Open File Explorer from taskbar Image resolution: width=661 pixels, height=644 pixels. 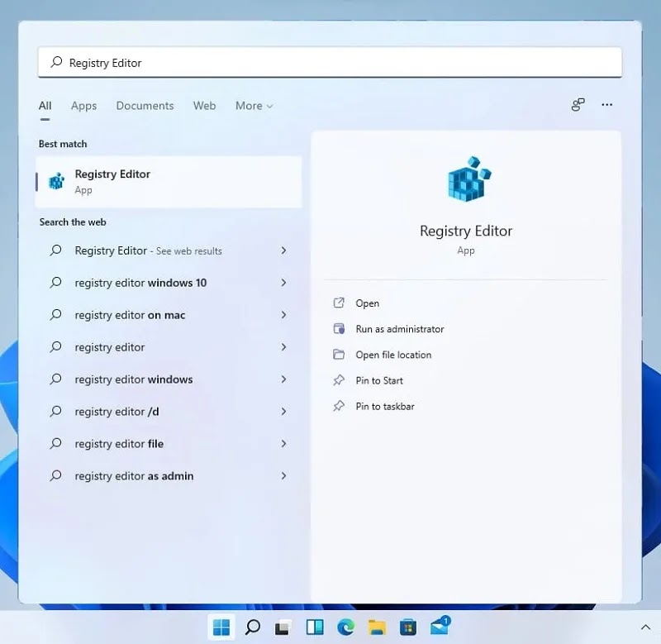(377, 627)
